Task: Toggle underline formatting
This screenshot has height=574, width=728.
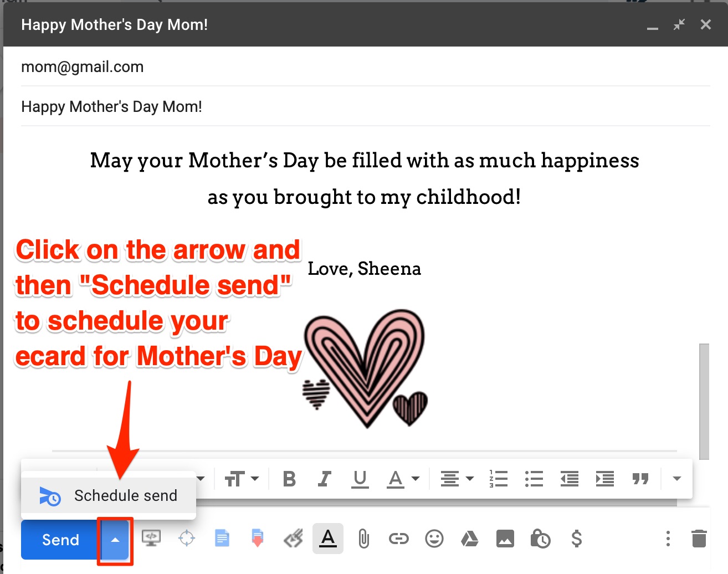Action: pos(360,479)
